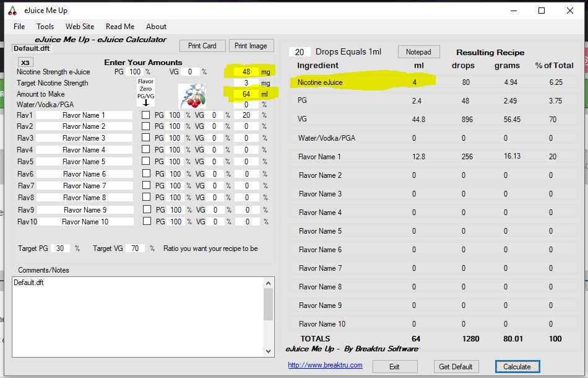Click the Nicotine Strength e-Juice mg field
Viewport: 588px width, 378px height.
pyautogui.click(x=246, y=72)
